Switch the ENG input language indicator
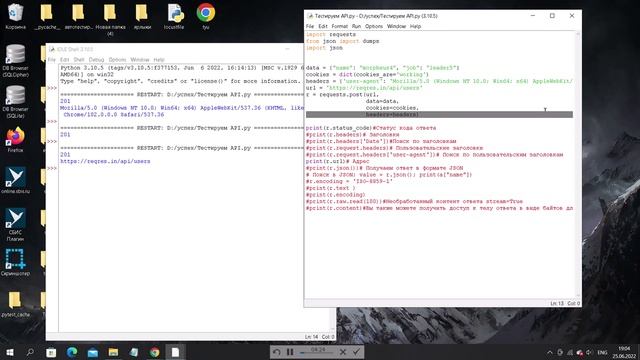This screenshot has width=640, height=360. (x=602, y=352)
